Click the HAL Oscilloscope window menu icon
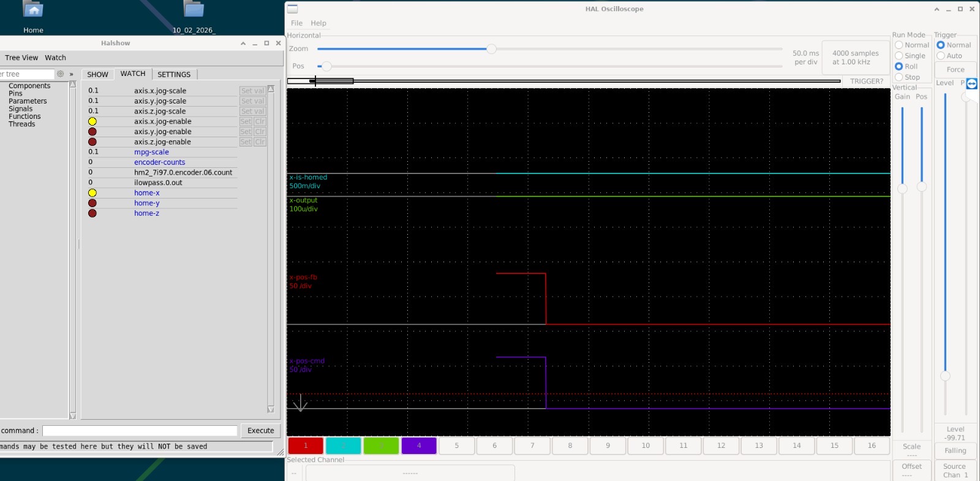Image resolution: width=980 pixels, height=481 pixels. point(293,9)
